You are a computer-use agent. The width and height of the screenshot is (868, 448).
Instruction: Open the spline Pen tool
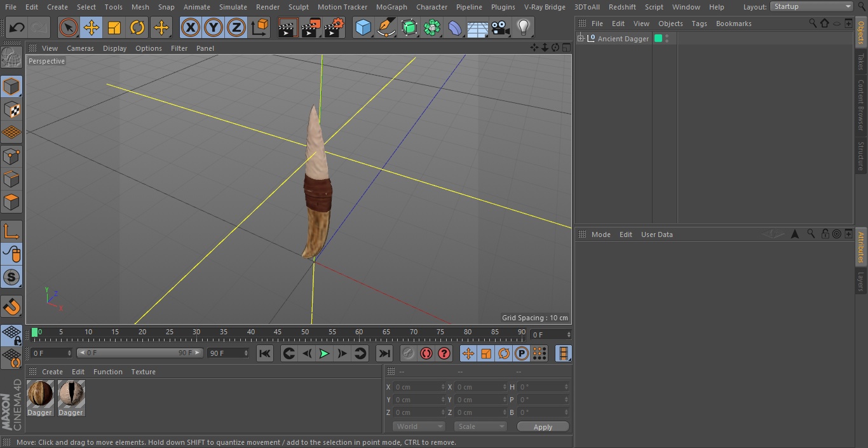[x=386, y=27]
